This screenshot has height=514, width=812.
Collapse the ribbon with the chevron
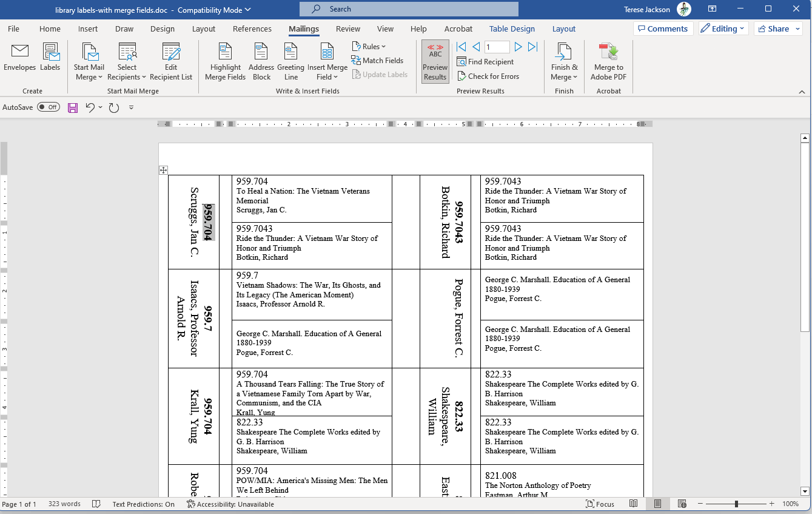pos(802,92)
